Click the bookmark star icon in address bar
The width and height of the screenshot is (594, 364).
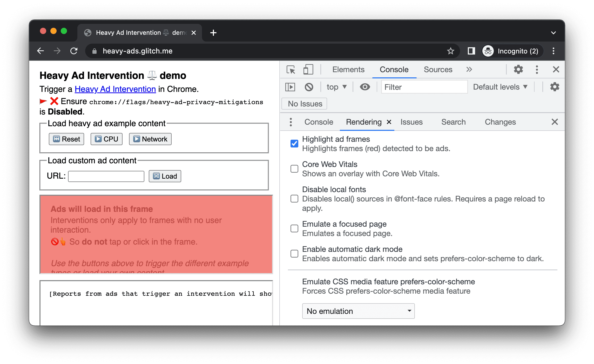coord(451,51)
